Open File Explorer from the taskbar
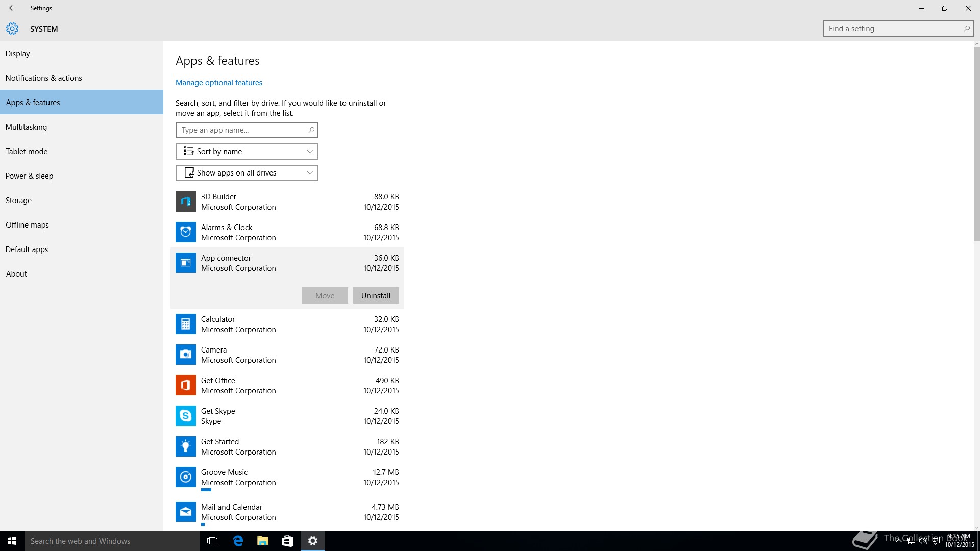Screen dimensions: 980x551 pyautogui.click(x=263, y=541)
